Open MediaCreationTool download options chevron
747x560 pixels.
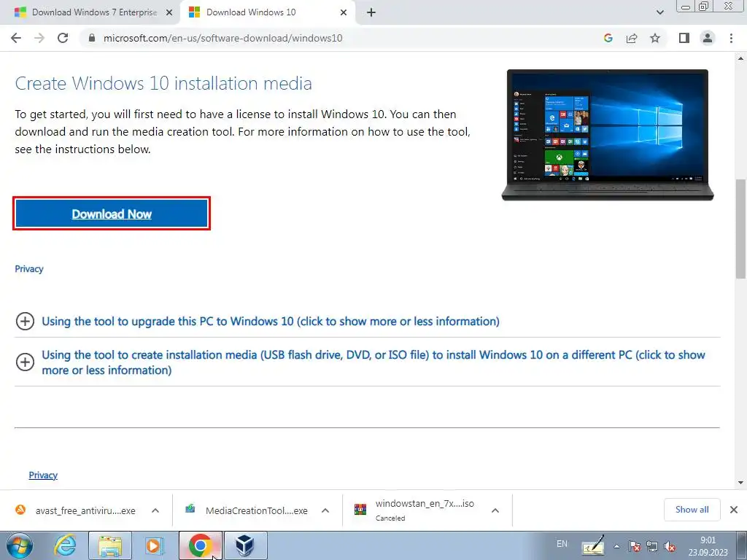click(325, 510)
